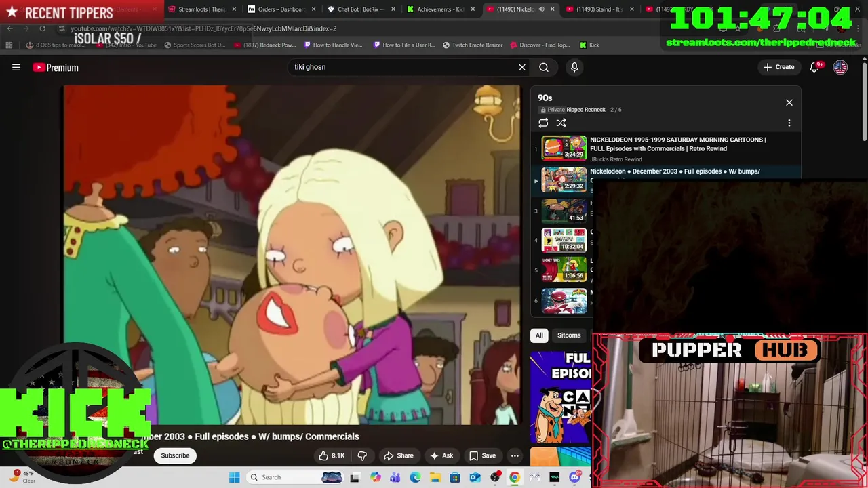
Task: Open 'Sports Scores Bot D...' bookmark
Action: (195, 45)
